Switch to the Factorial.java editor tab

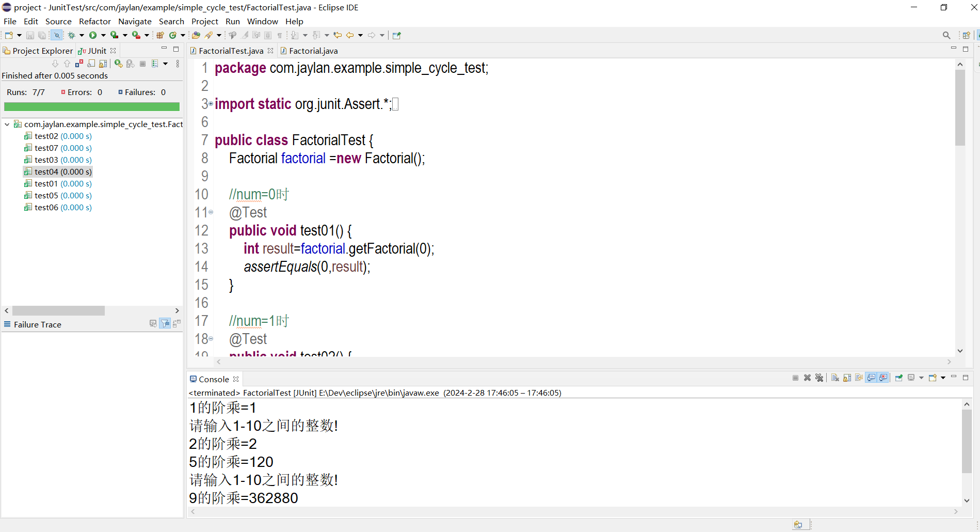309,51
